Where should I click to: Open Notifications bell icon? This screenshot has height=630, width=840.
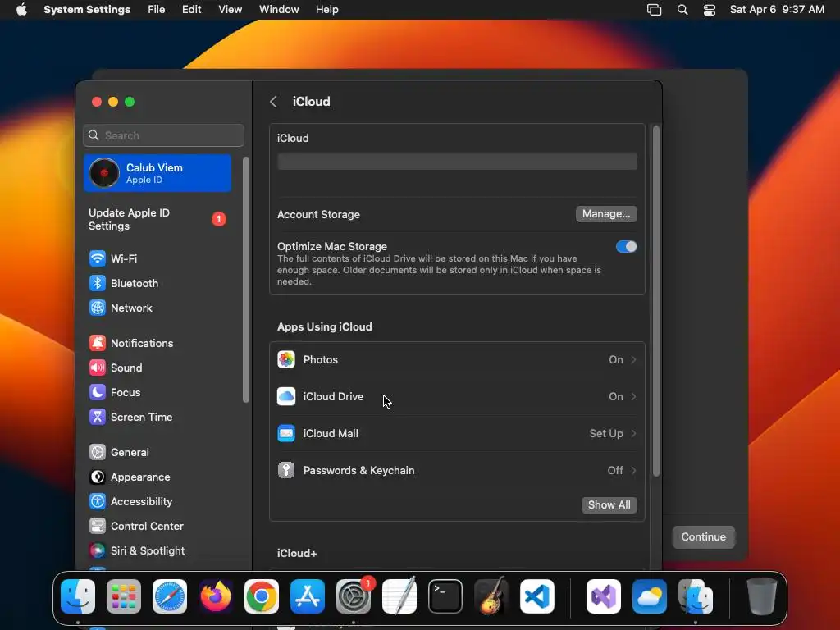click(98, 343)
